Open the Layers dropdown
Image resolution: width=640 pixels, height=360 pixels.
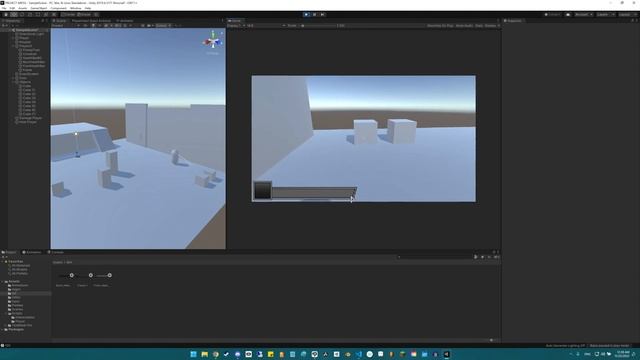605,14
